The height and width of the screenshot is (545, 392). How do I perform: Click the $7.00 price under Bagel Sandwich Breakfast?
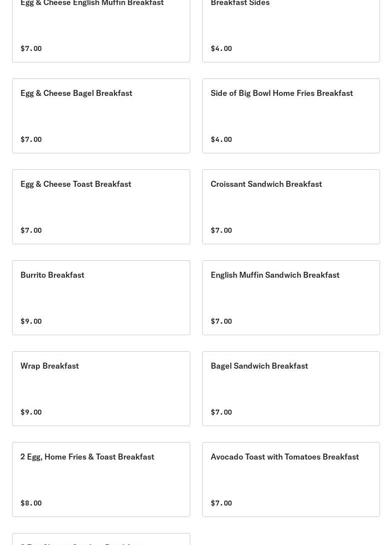221,412
